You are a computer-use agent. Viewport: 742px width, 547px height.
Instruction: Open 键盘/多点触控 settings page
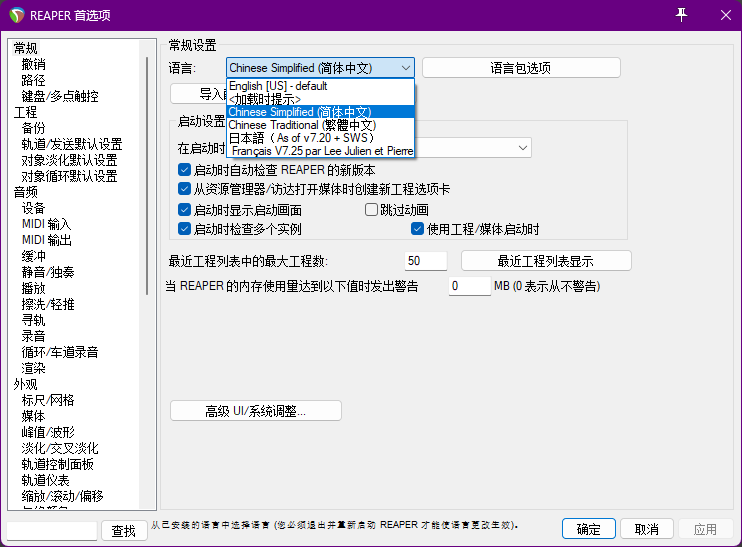click(x=60, y=96)
